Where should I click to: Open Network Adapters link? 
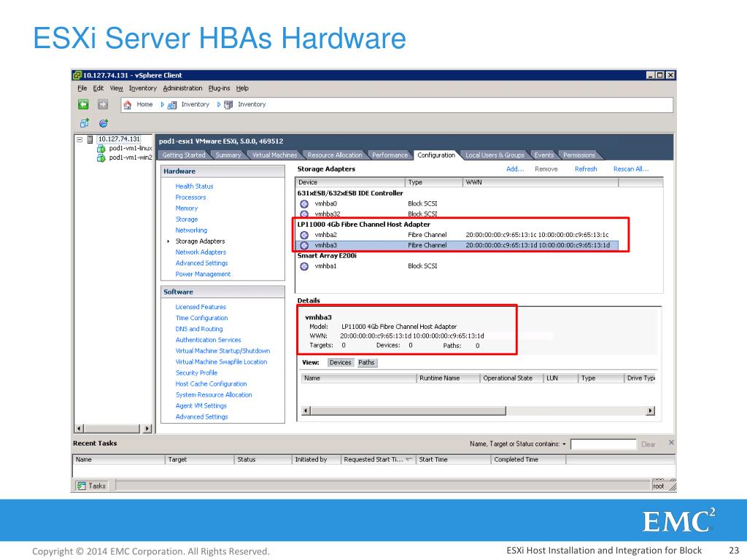(201, 252)
